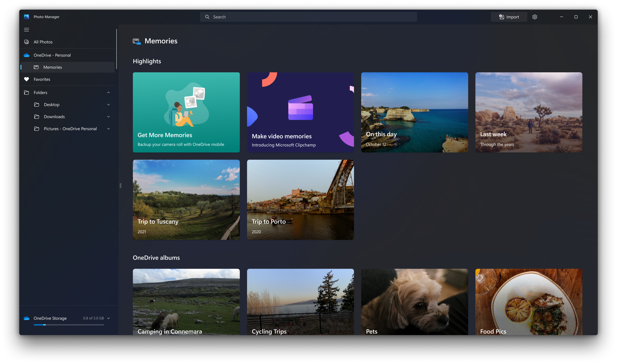This screenshot has height=364, width=617.
Task: Click the hamburger menu icon
Action: pos(27,30)
